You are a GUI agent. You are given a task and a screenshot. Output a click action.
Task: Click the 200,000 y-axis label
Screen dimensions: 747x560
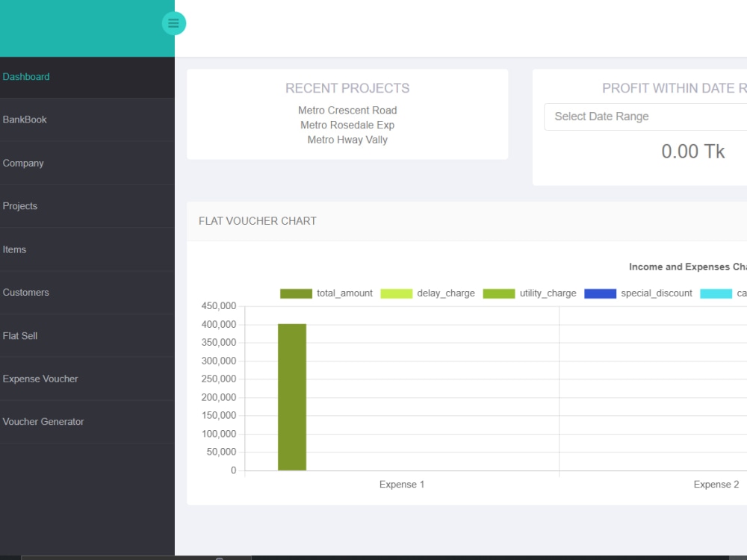(219, 397)
